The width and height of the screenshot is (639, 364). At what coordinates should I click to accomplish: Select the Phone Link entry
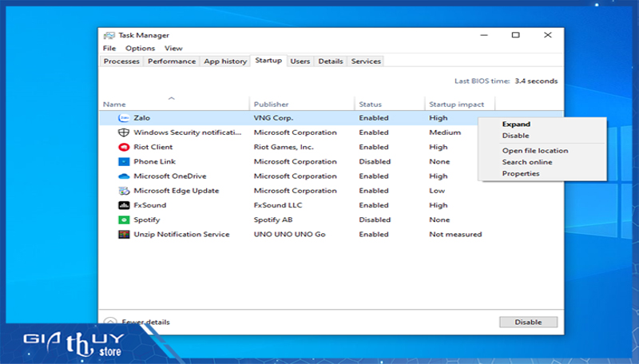154,161
